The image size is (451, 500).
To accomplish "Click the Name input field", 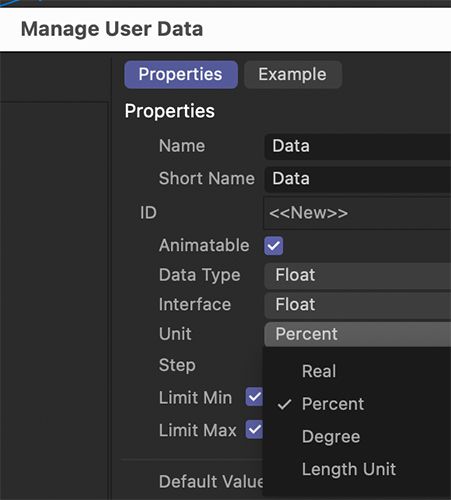I will tap(358, 146).
